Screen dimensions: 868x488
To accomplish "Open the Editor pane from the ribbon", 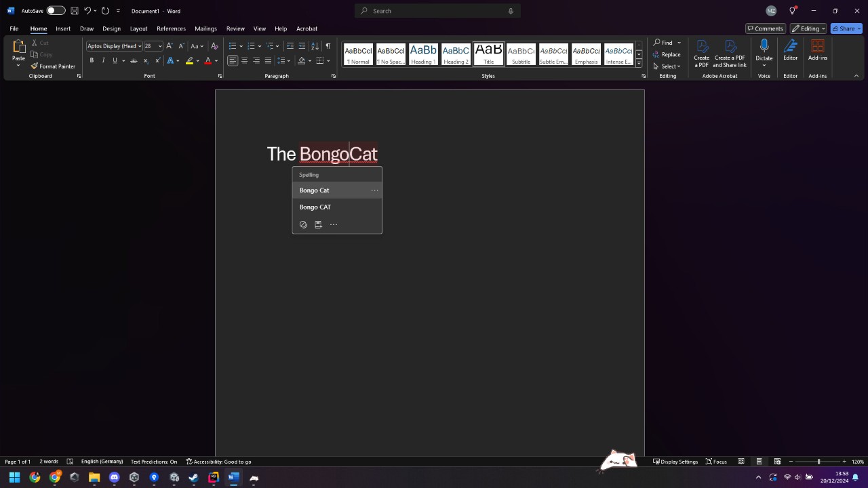I will pos(790,50).
